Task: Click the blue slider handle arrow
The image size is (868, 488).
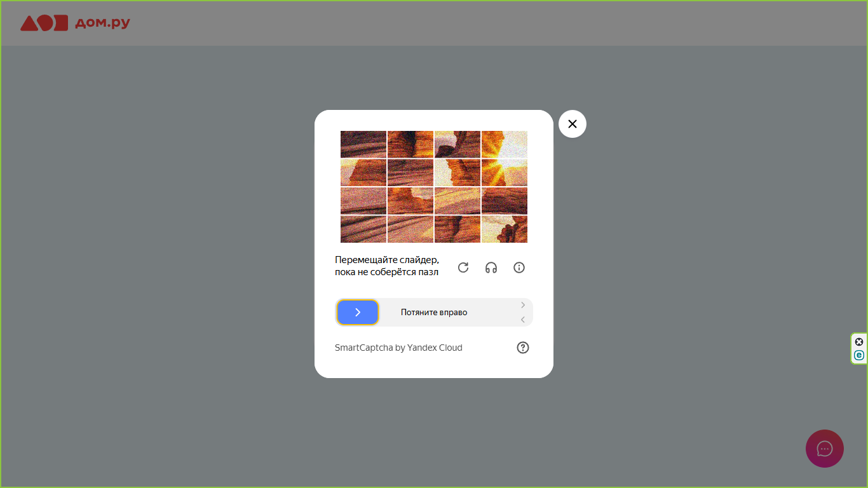Action: click(x=358, y=312)
